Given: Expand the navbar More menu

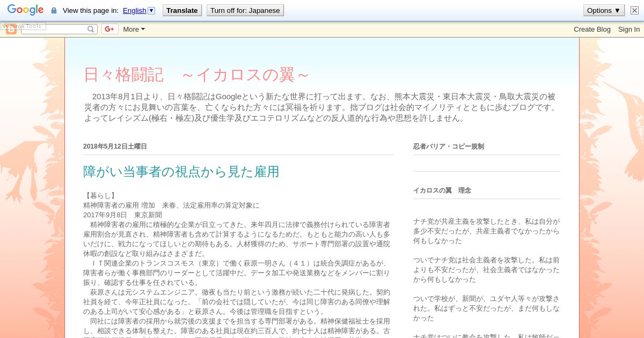Looking at the screenshot, I should (134, 29).
